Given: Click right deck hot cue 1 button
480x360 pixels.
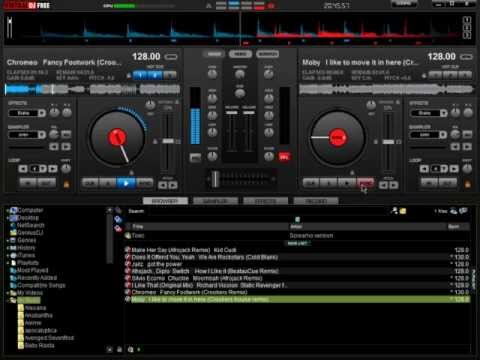Looking at the screenshot, I should click(435, 75).
